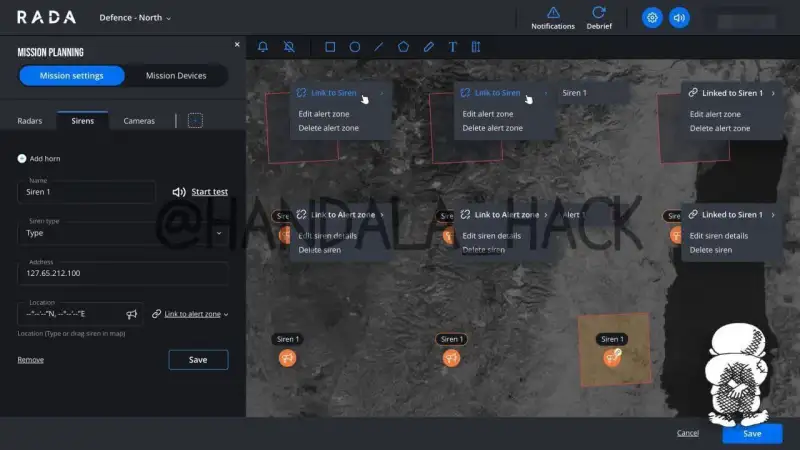The height and width of the screenshot is (450, 800).
Task: Open the Siren type dropdown
Action: (x=123, y=233)
